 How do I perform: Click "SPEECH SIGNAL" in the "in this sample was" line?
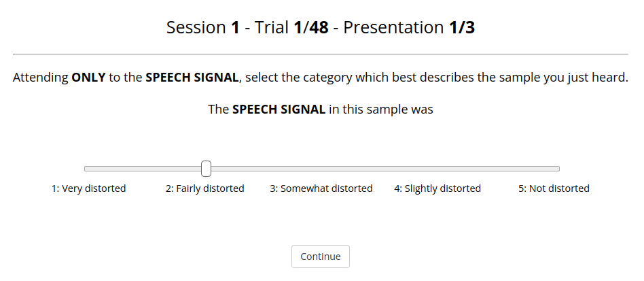tap(279, 110)
